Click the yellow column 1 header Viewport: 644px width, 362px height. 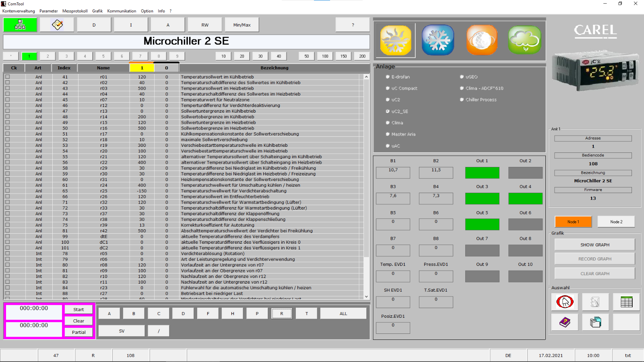point(142,68)
